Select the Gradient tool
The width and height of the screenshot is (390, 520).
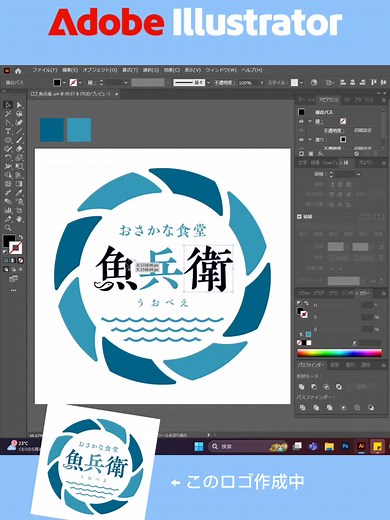coord(19,184)
